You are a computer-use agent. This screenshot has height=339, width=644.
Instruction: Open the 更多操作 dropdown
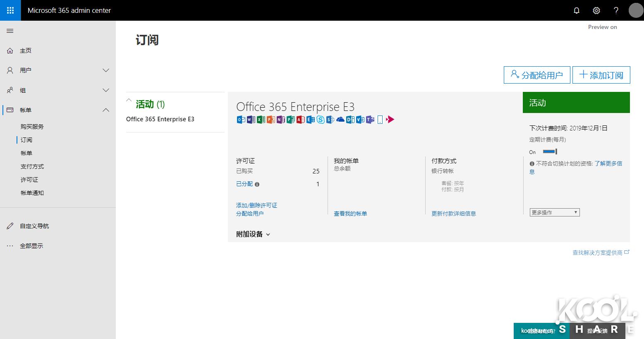(554, 212)
